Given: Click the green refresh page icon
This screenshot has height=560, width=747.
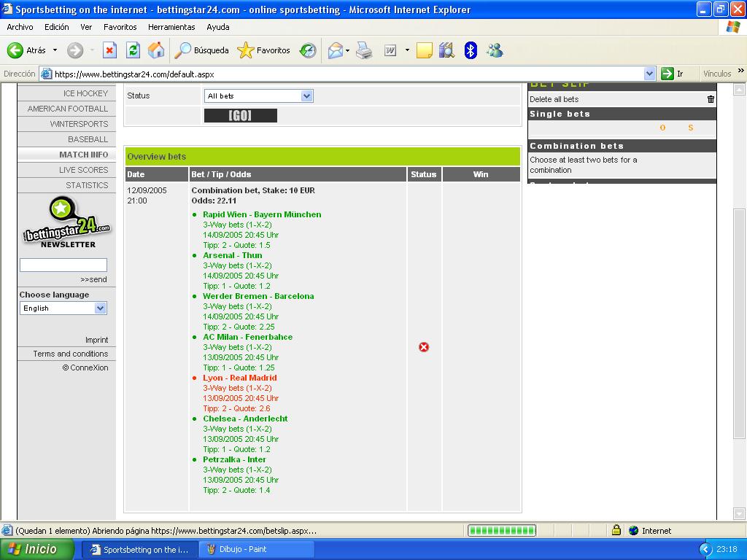Looking at the screenshot, I should [133, 50].
